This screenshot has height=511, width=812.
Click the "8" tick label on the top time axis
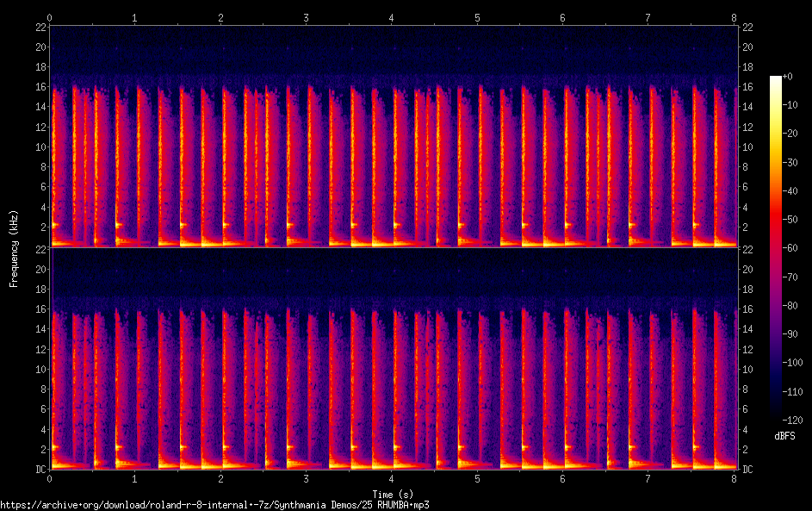734,17
